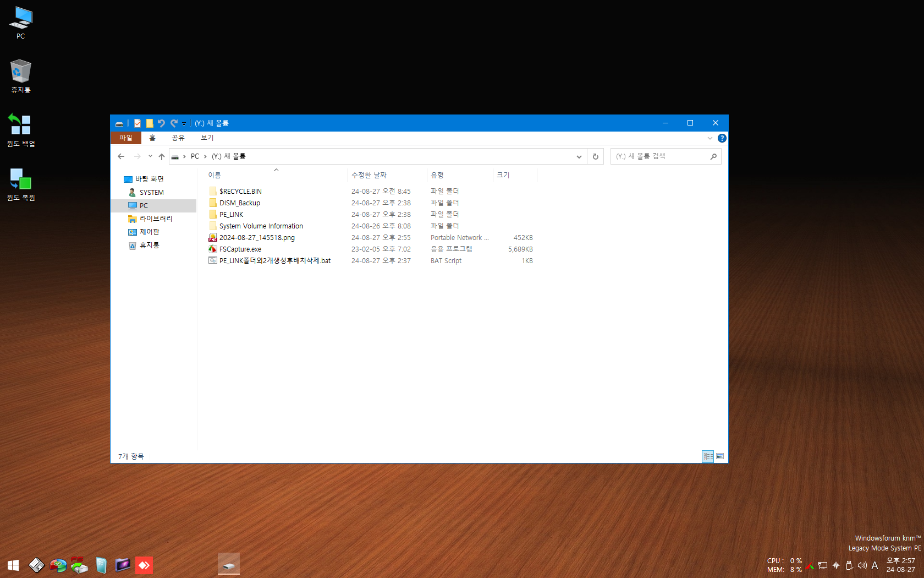Select the DISM_Backup folder
This screenshot has height=578, width=924.
240,203
